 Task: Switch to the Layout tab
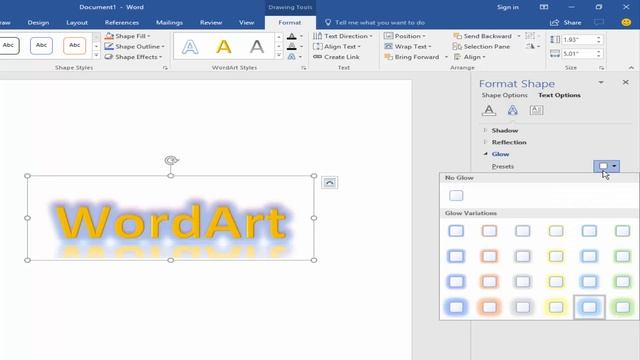(x=77, y=22)
